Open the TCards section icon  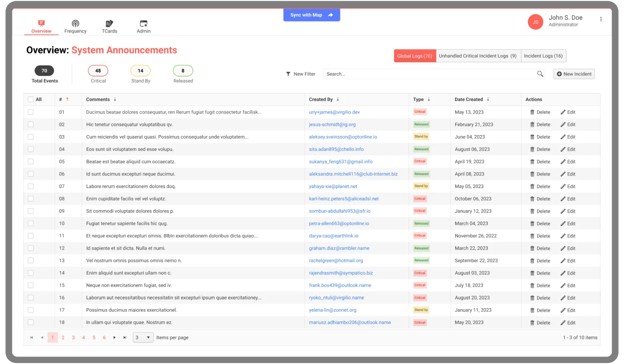(109, 23)
